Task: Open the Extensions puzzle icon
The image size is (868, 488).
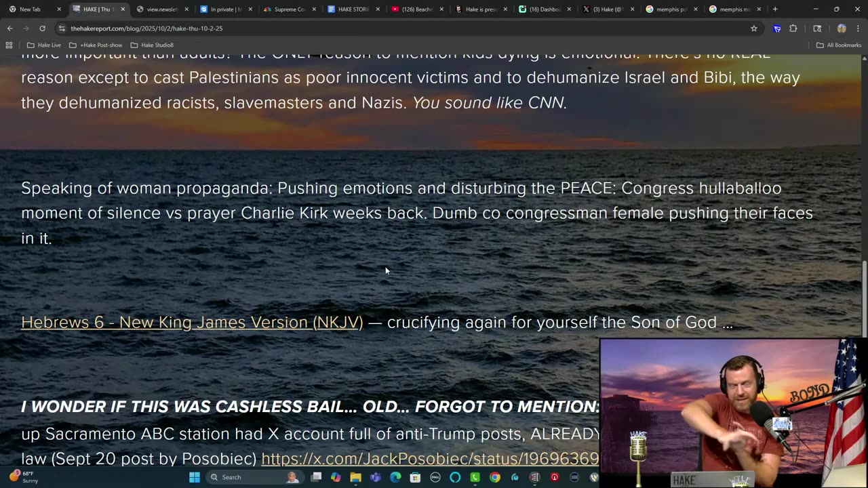Action: pyautogui.click(x=793, y=28)
